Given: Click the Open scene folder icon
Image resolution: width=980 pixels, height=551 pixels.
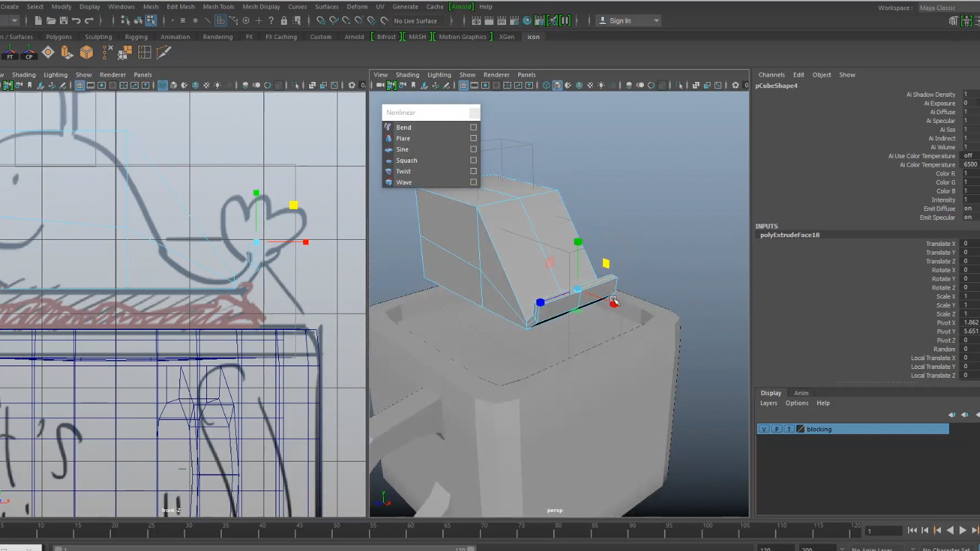Looking at the screenshot, I should click(x=50, y=21).
